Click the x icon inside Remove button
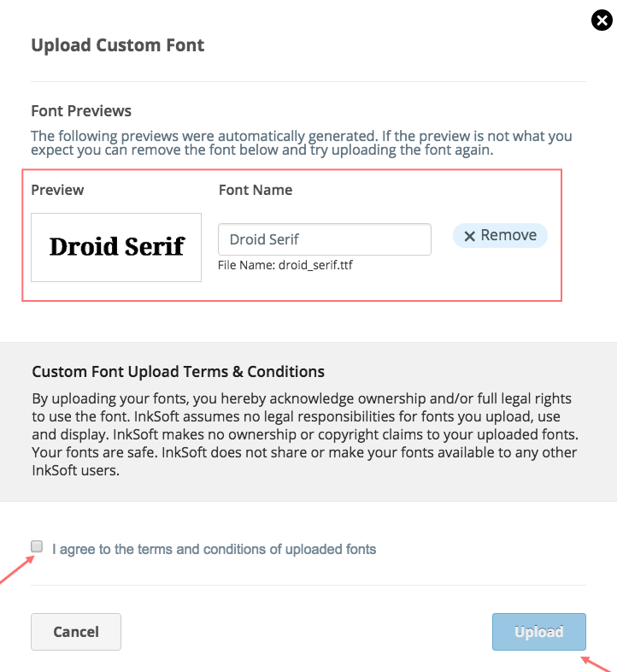Viewport: 617px width, 672px height. coord(470,236)
